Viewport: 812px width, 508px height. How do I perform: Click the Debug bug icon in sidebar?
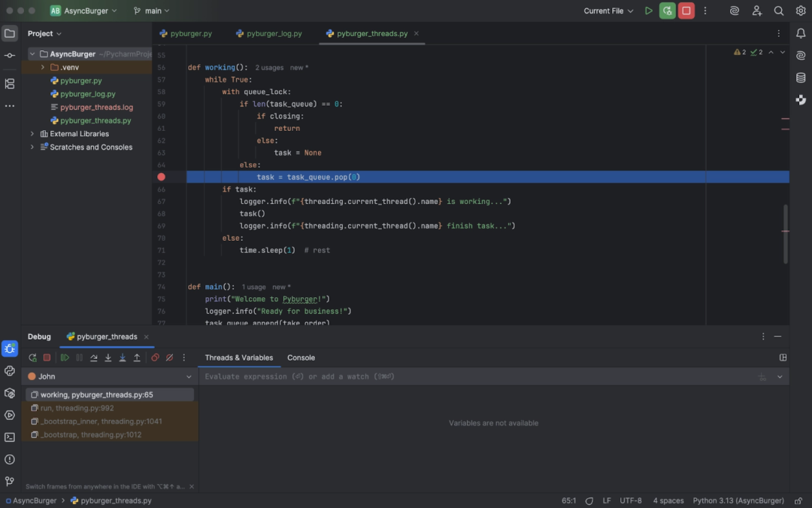tap(10, 349)
